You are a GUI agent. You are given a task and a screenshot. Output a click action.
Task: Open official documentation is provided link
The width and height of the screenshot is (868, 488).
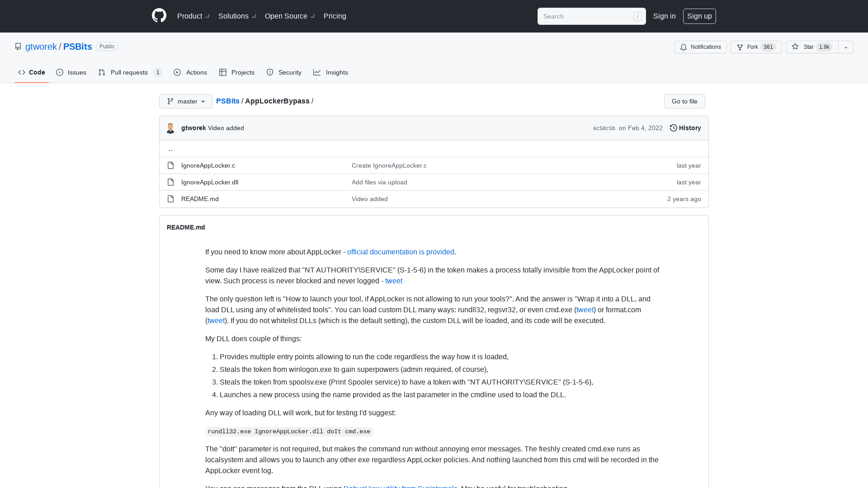(x=401, y=252)
